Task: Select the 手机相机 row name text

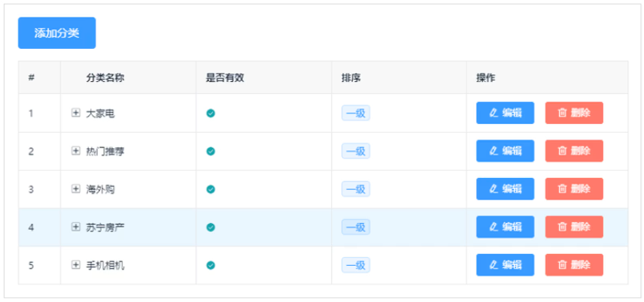Action: tap(105, 265)
